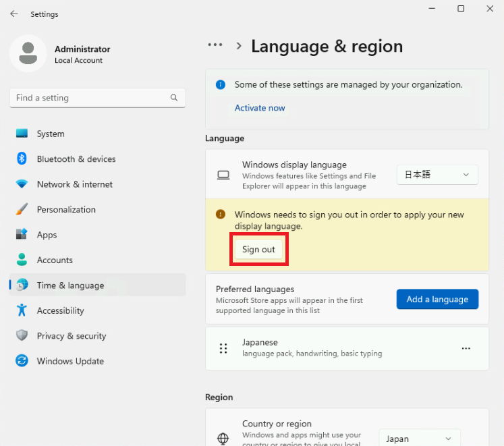Open Windows Update settings
The width and height of the screenshot is (504, 446).
coord(98,361)
